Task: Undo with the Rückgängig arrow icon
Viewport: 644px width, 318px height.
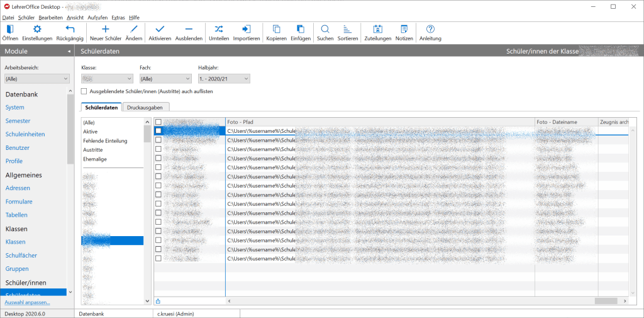Action: point(70,30)
